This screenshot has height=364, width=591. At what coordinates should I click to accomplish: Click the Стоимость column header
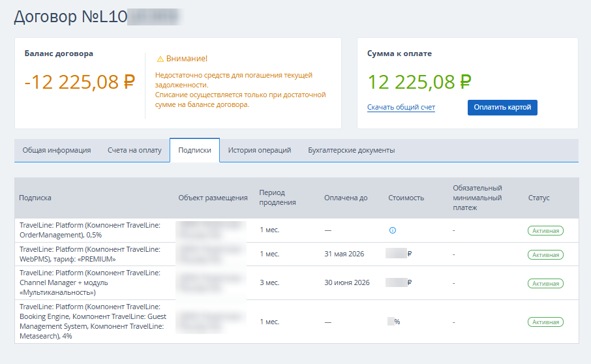pos(406,198)
